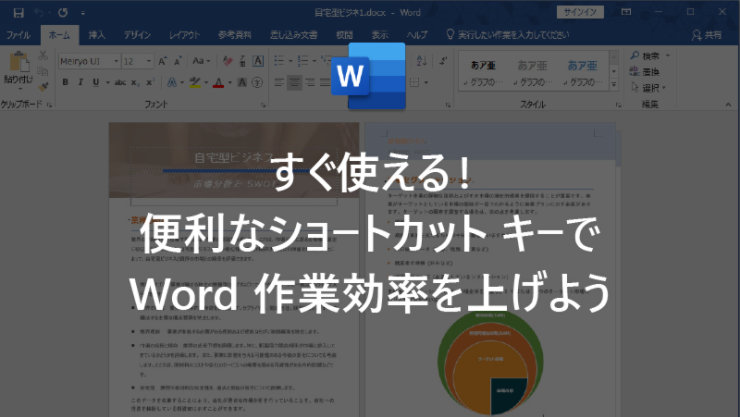
Task: Select the blue あア亜 style thumbnail
Action: pos(582,73)
